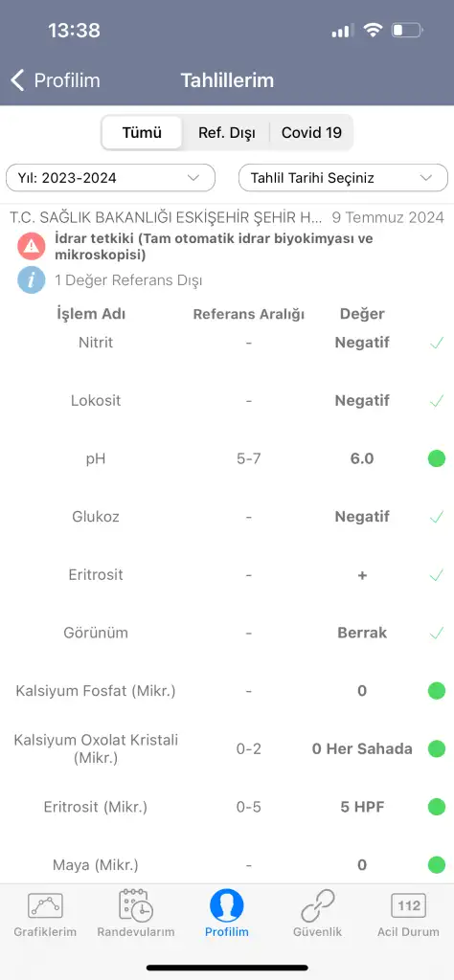Tap green status dot for pH
454x980 pixels.
(x=437, y=458)
